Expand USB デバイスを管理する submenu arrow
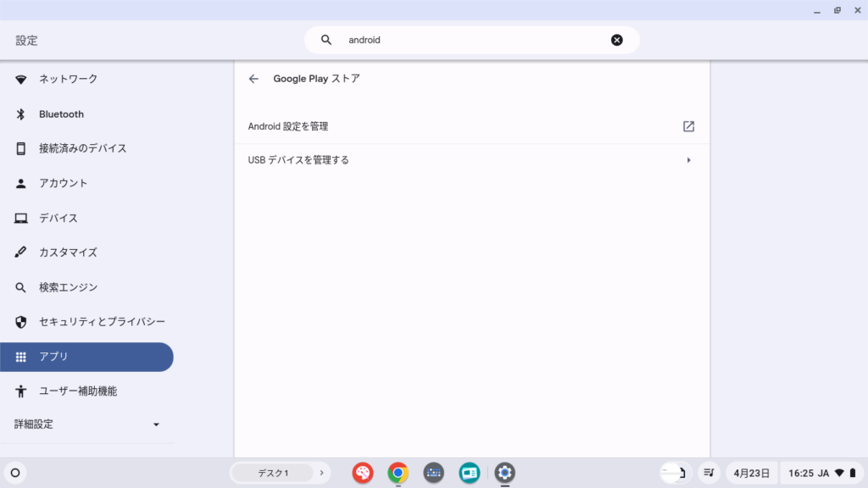The height and width of the screenshot is (488, 868). coord(688,160)
